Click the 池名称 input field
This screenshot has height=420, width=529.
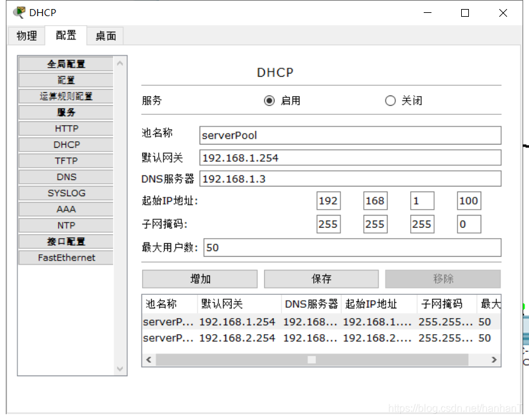(x=350, y=135)
